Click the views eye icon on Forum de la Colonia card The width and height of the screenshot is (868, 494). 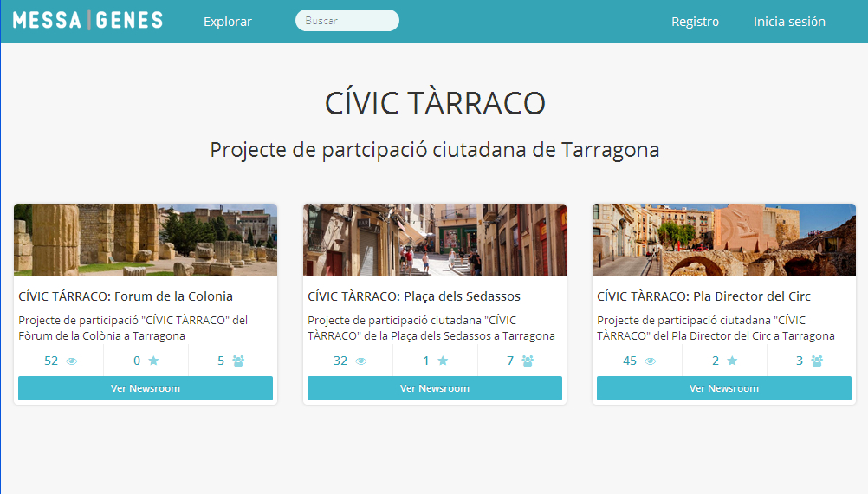coord(72,361)
